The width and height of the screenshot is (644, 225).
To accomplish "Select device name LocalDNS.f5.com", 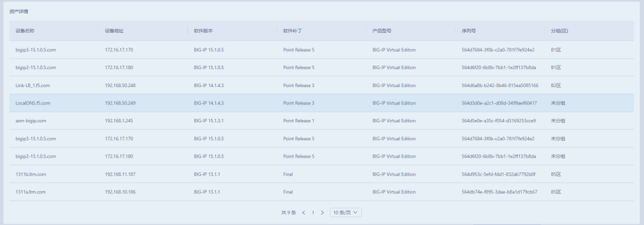I will pyautogui.click(x=33, y=103).
